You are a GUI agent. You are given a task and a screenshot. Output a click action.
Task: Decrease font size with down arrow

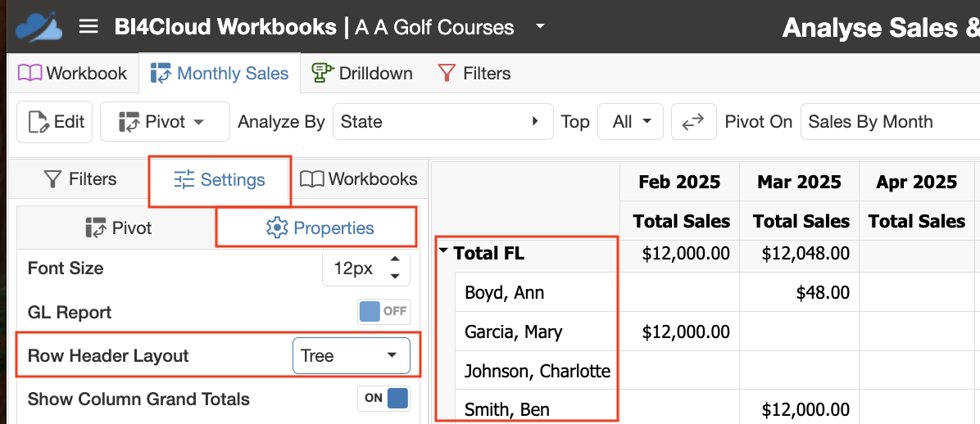click(394, 276)
